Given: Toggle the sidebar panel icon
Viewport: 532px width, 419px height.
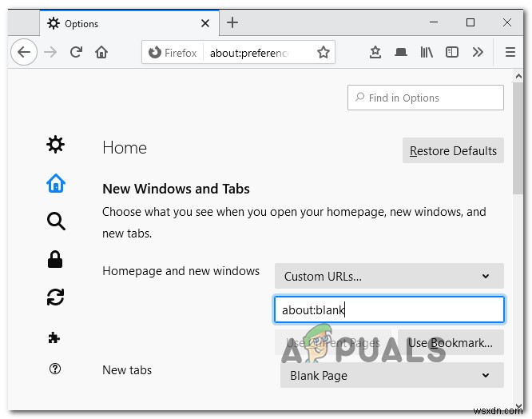Looking at the screenshot, I should [x=452, y=52].
